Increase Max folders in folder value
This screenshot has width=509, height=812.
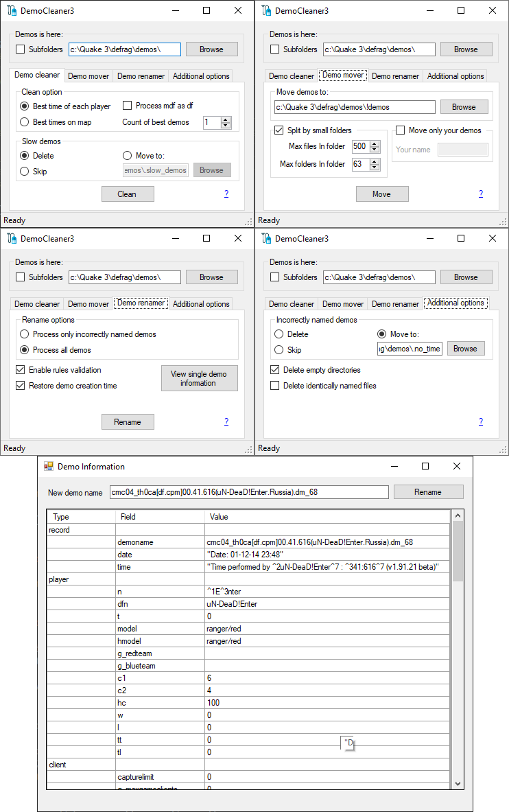tap(375, 161)
